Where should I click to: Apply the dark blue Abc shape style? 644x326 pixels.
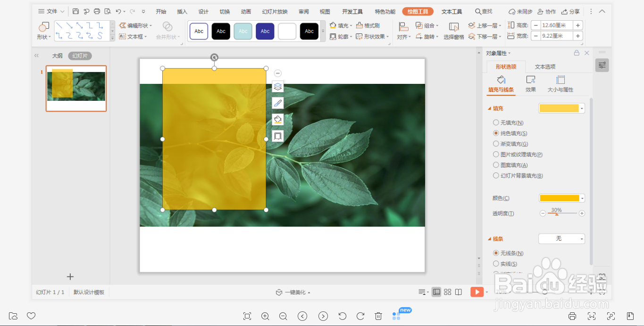click(265, 31)
